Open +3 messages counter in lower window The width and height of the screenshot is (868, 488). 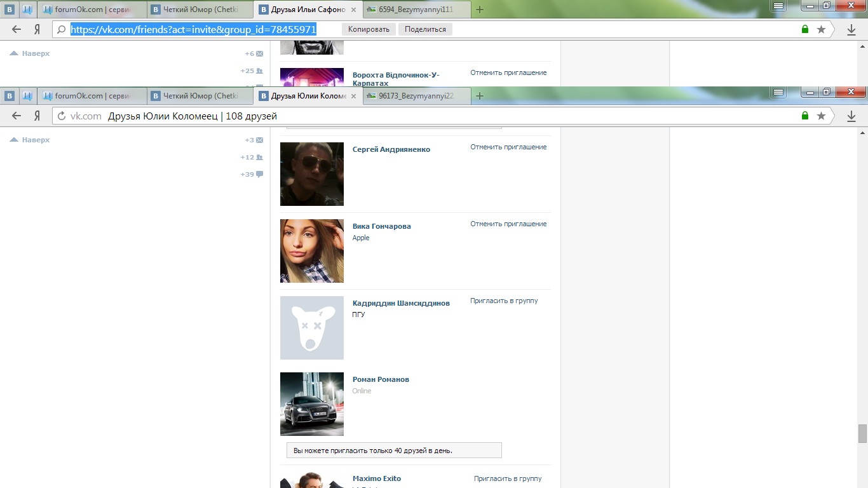(x=254, y=140)
